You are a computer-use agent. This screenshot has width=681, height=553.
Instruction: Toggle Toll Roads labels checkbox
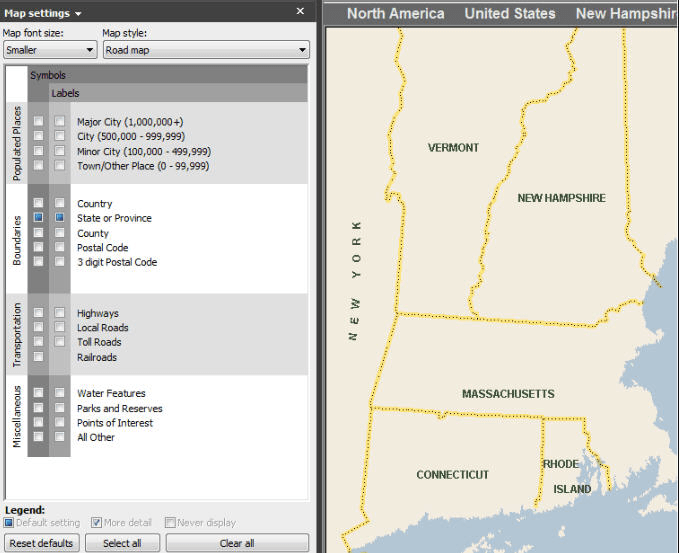(x=60, y=342)
